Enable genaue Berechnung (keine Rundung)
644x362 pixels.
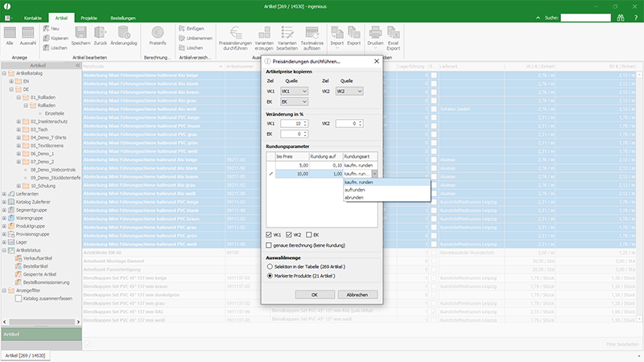(269, 245)
